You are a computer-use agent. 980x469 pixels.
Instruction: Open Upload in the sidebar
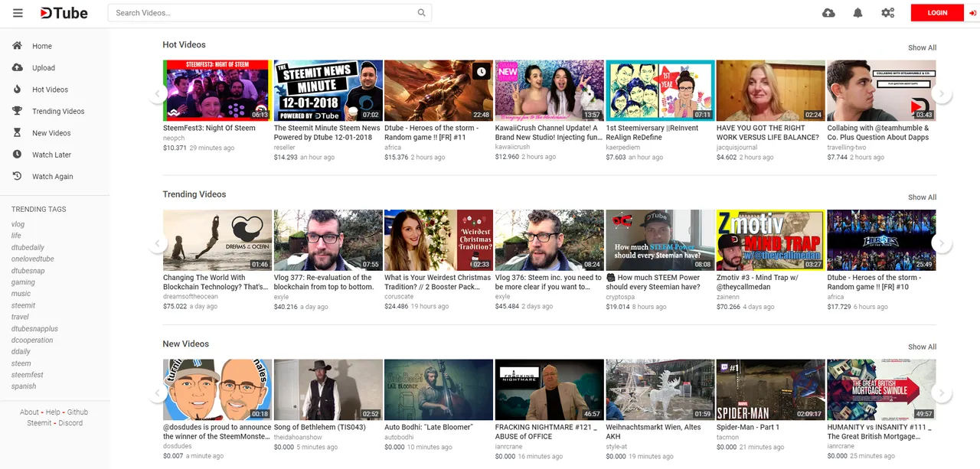tap(44, 67)
